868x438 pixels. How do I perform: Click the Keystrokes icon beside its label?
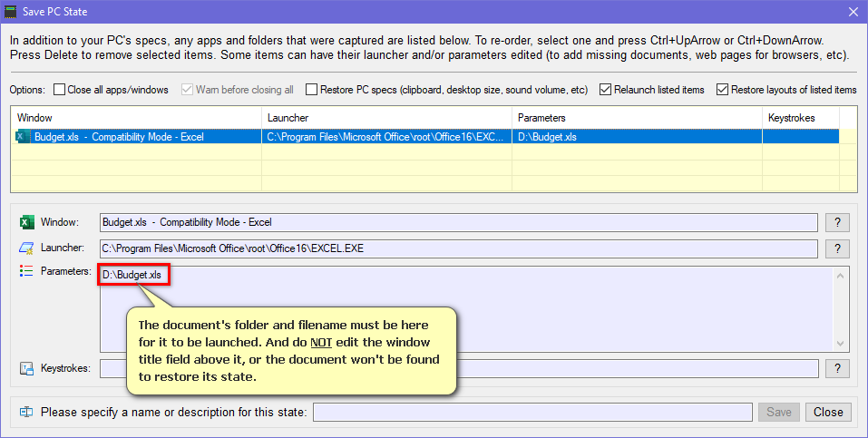(x=26, y=369)
